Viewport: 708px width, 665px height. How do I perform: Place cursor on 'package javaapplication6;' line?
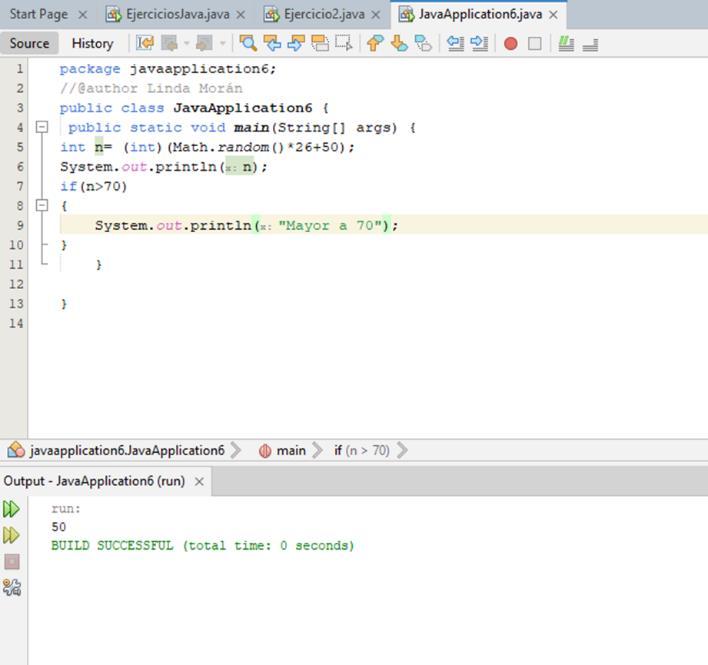[168, 69]
